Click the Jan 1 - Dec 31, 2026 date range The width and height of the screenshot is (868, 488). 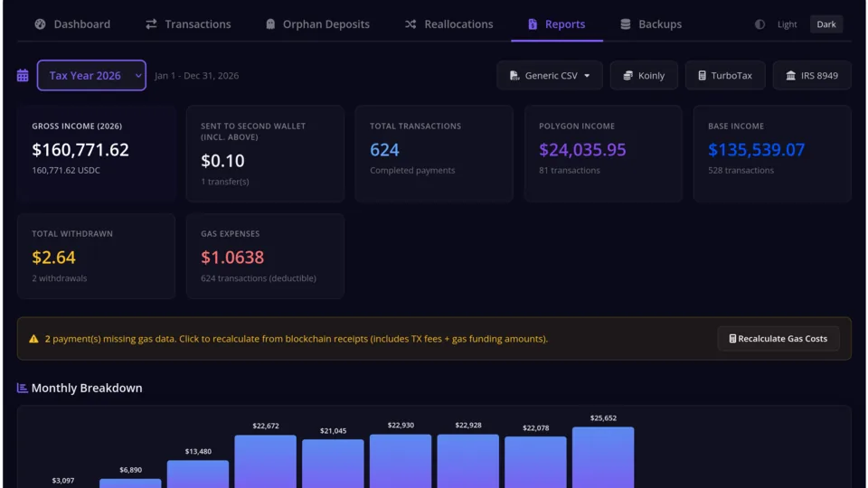(196, 75)
